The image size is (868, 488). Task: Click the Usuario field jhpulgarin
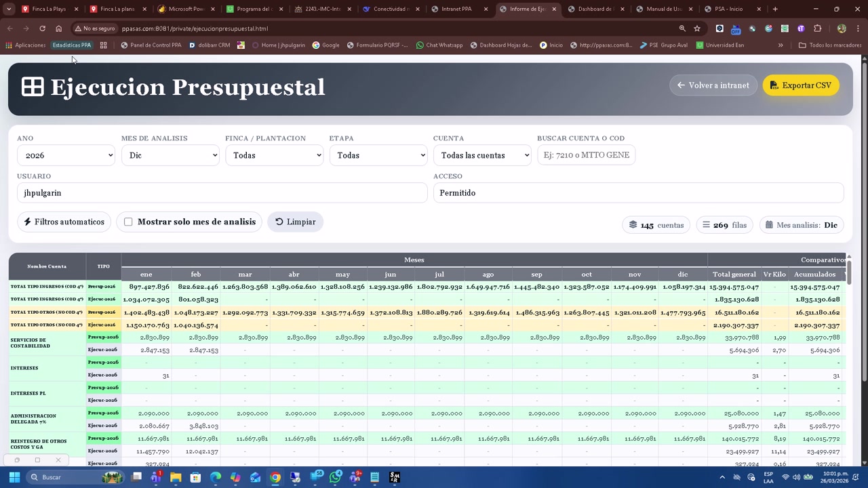222,192
